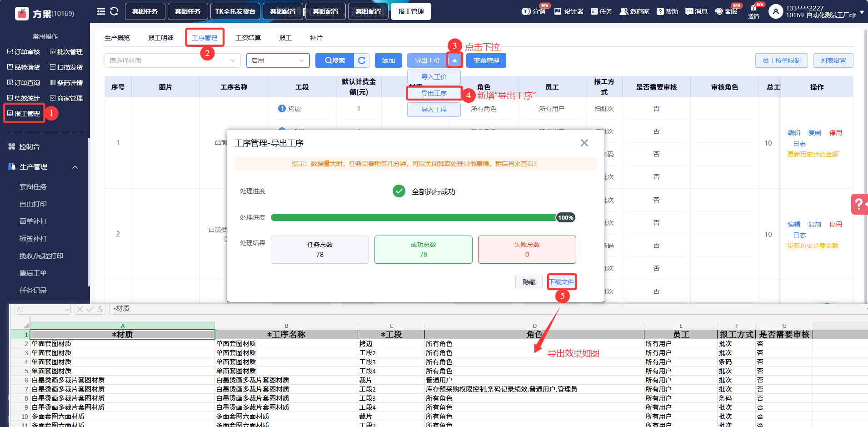Viewport: 868px width, 427px height.
Task: Click 停用 for table row 2
Action: (836, 224)
